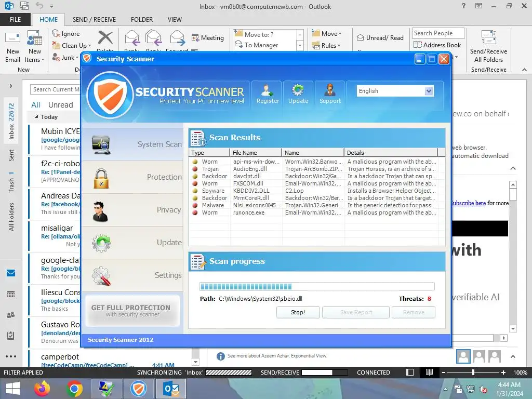Collapse the Outlook ribbon
Screen dimensions: 532x399
(524, 70)
